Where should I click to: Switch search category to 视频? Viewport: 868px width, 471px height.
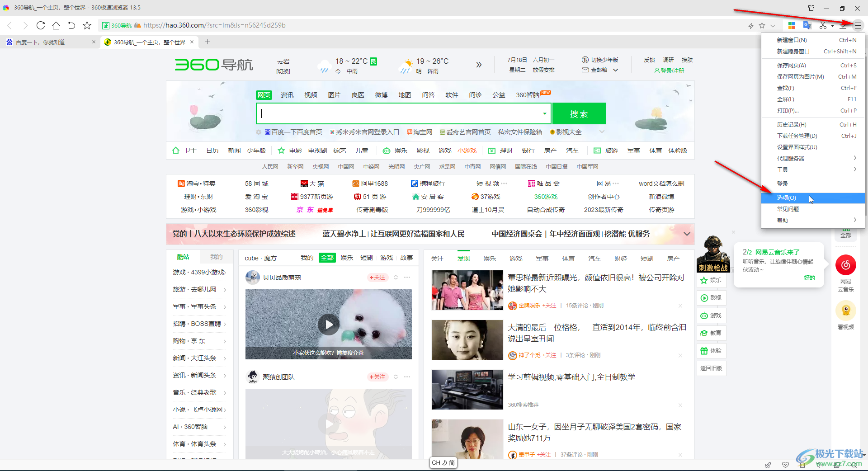pos(311,95)
